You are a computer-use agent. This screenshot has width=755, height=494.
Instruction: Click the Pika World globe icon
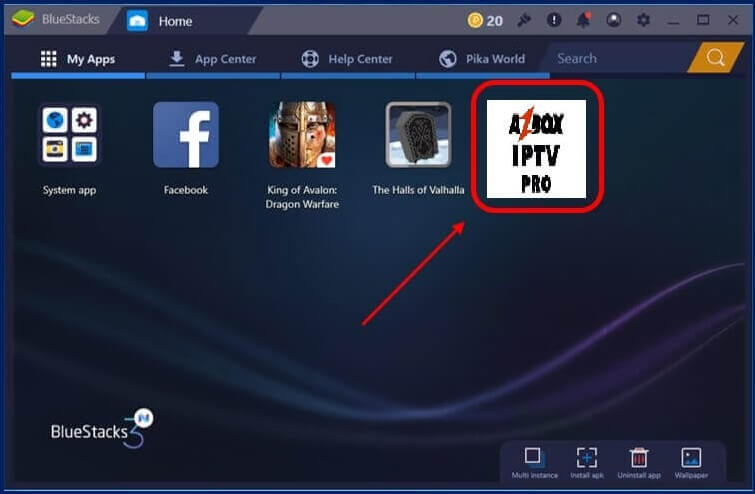point(448,59)
